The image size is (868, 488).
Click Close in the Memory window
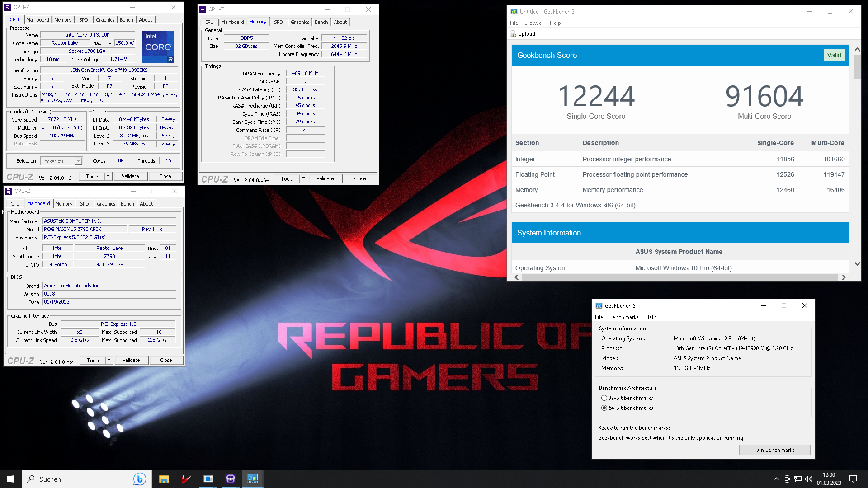[x=360, y=178]
